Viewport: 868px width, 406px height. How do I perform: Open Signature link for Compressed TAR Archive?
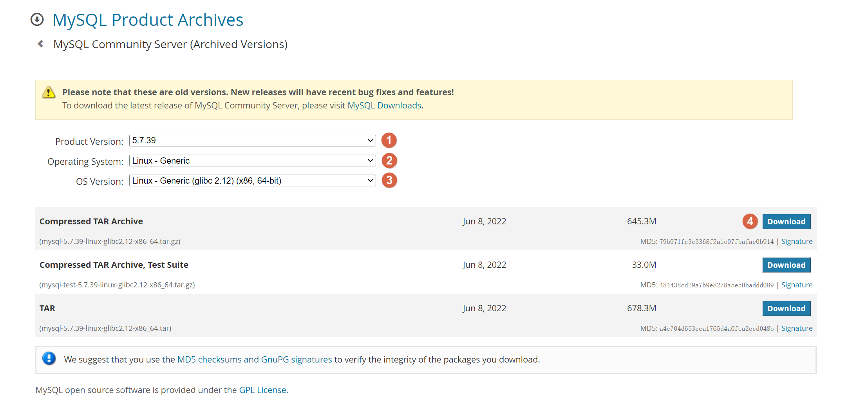(x=797, y=242)
